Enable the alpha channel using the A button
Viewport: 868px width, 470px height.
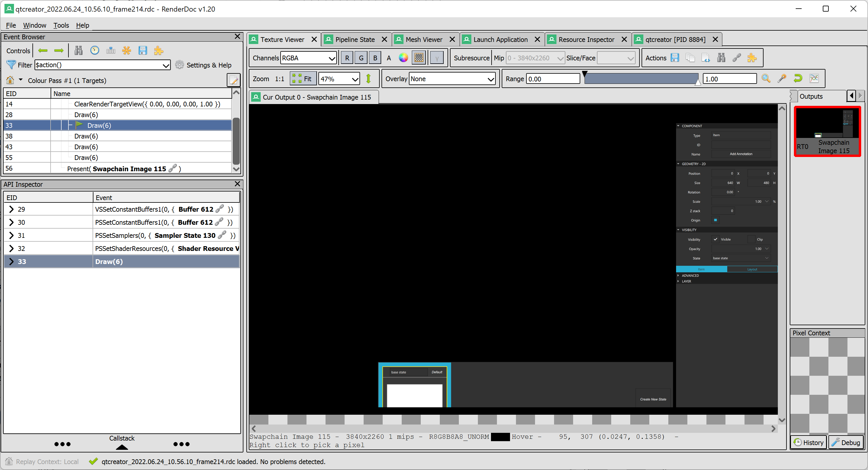(389, 58)
